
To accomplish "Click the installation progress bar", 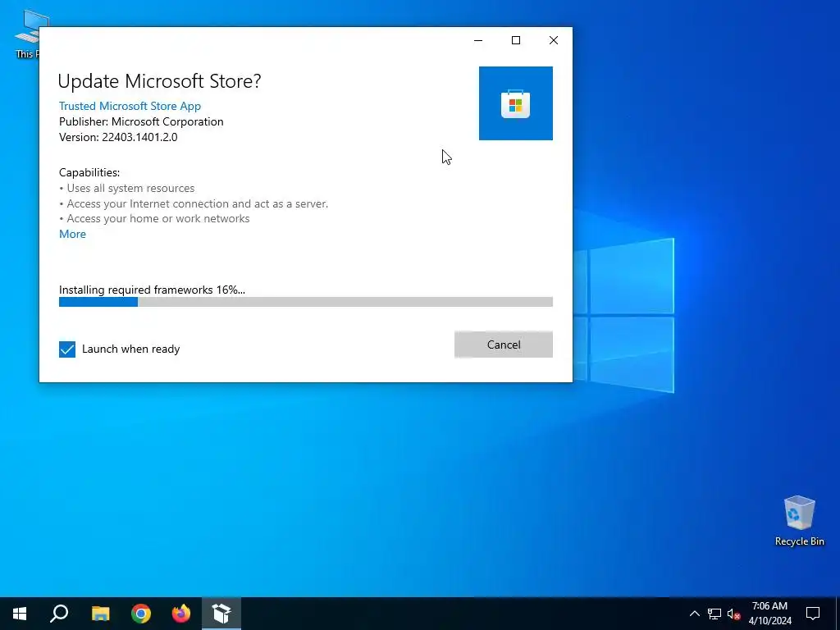I will pyautogui.click(x=305, y=302).
